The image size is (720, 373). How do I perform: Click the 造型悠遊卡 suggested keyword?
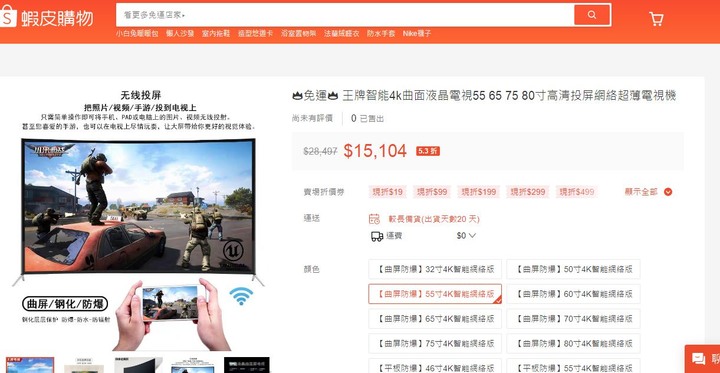pos(255,34)
